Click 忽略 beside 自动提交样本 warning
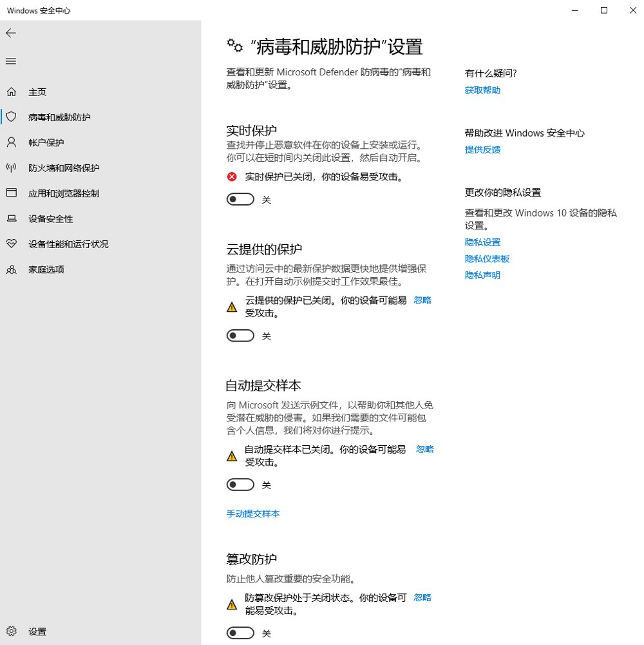 tap(425, 449)
